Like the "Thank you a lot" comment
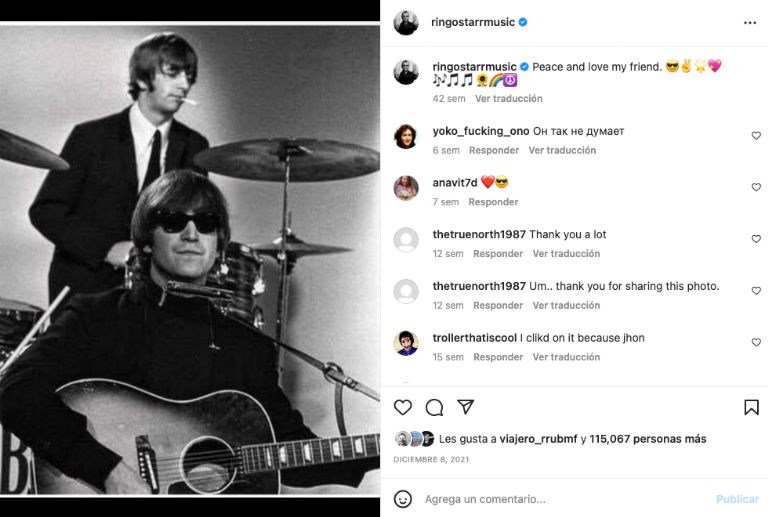Viewport: 768px width, 517px height. pyautogui.click(x=756, y=239)
